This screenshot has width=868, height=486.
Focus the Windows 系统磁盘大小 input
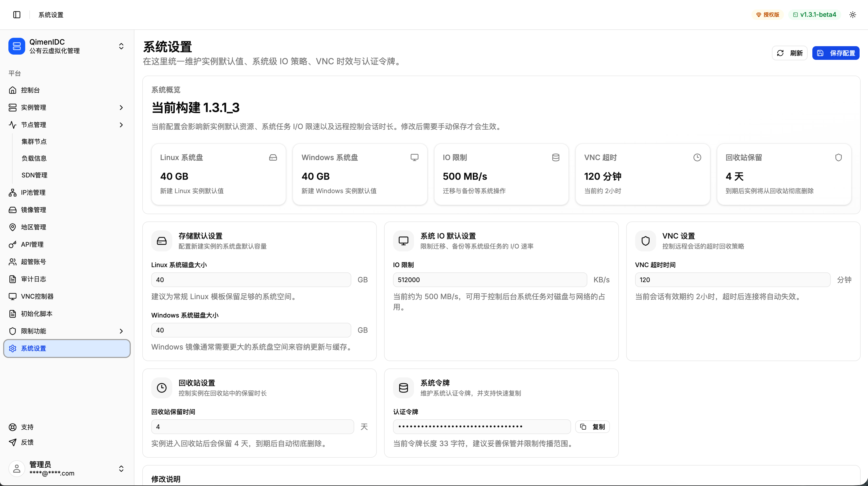(x=251, y=330)
